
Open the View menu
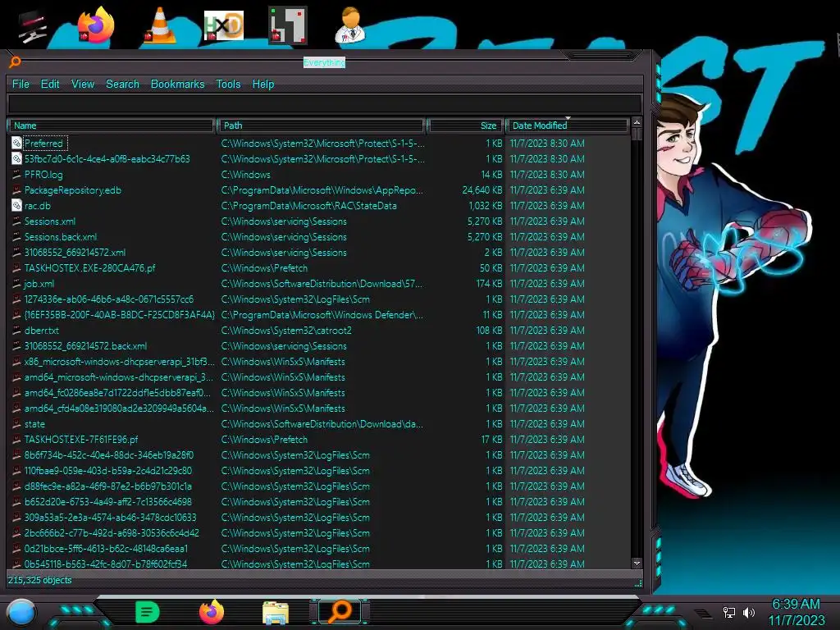click(83, 84)
